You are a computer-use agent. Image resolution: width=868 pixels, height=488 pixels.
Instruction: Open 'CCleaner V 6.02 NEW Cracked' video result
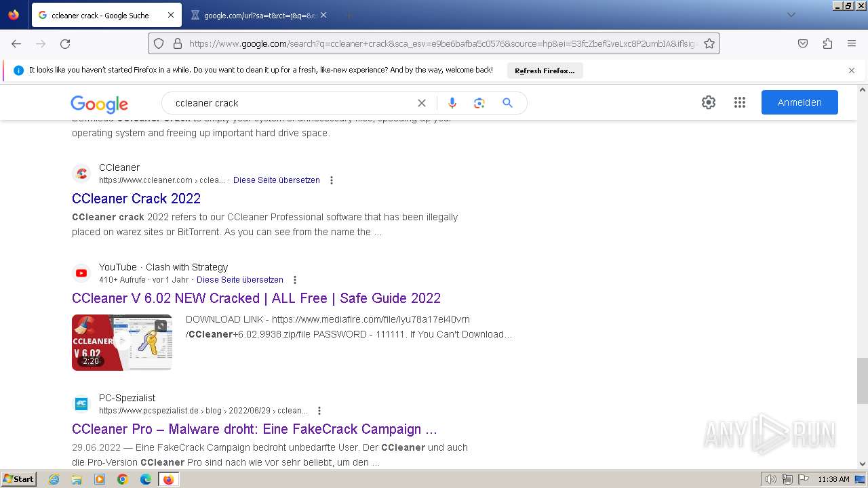256,298
